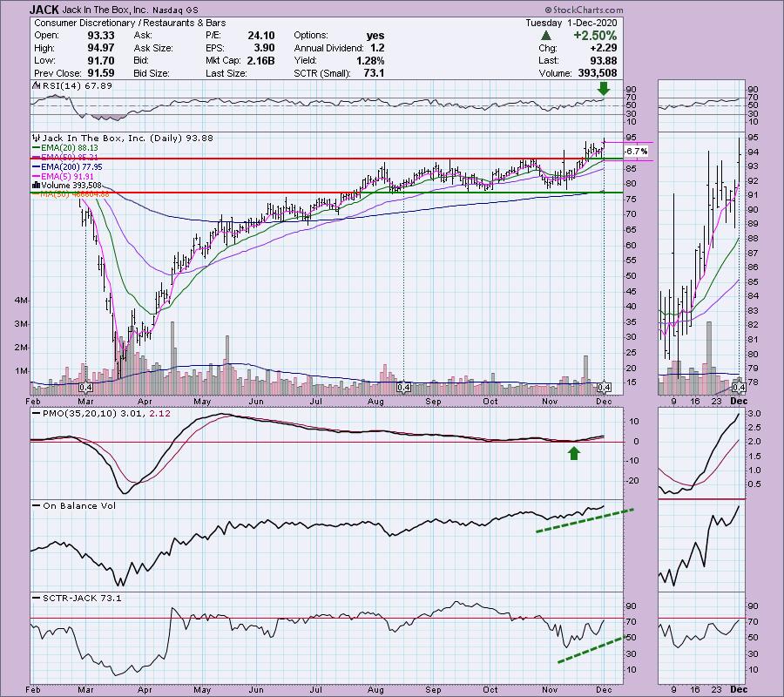
Task: Click the 'Bid Size:' field label
Action: click(x=151, y=73)
